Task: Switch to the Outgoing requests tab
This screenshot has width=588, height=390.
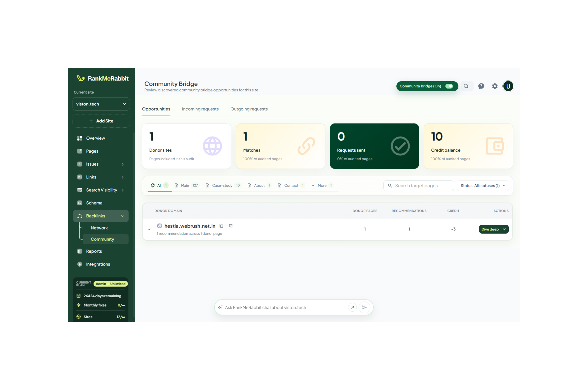Action: click(249, 109)
